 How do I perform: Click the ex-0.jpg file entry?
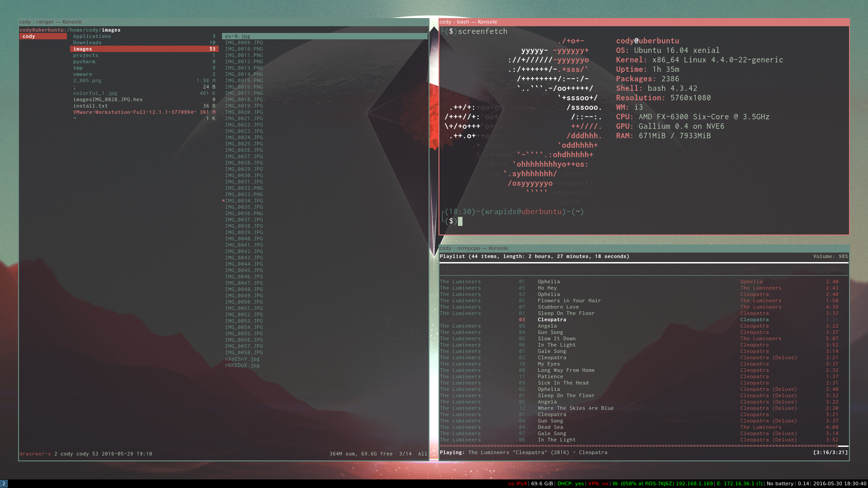click(x=238, y=36)
